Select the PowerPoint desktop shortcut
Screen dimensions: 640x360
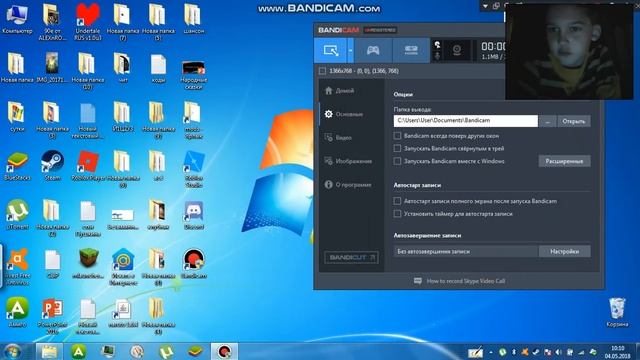click(52, 316)
